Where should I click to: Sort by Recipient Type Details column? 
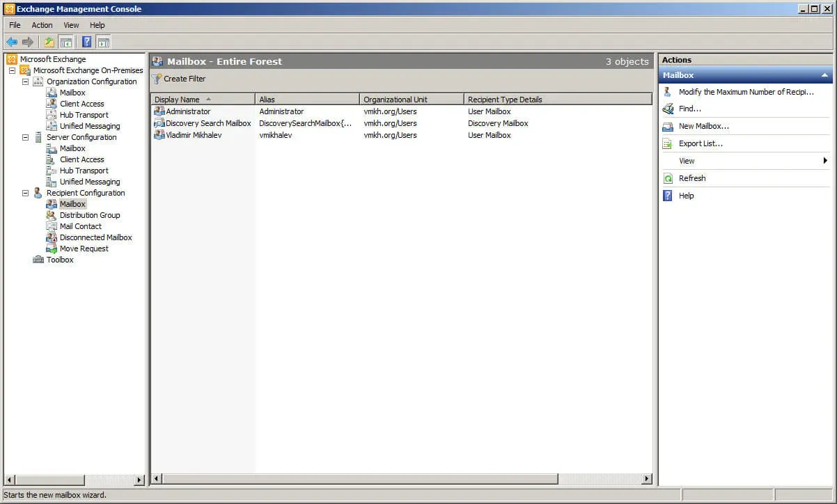tap(558, 100)
